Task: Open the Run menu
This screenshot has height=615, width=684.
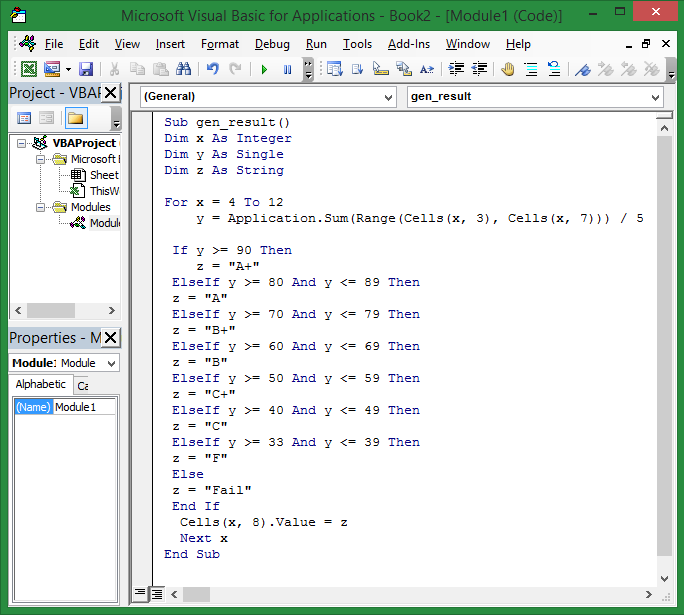Action: [316, 44]
